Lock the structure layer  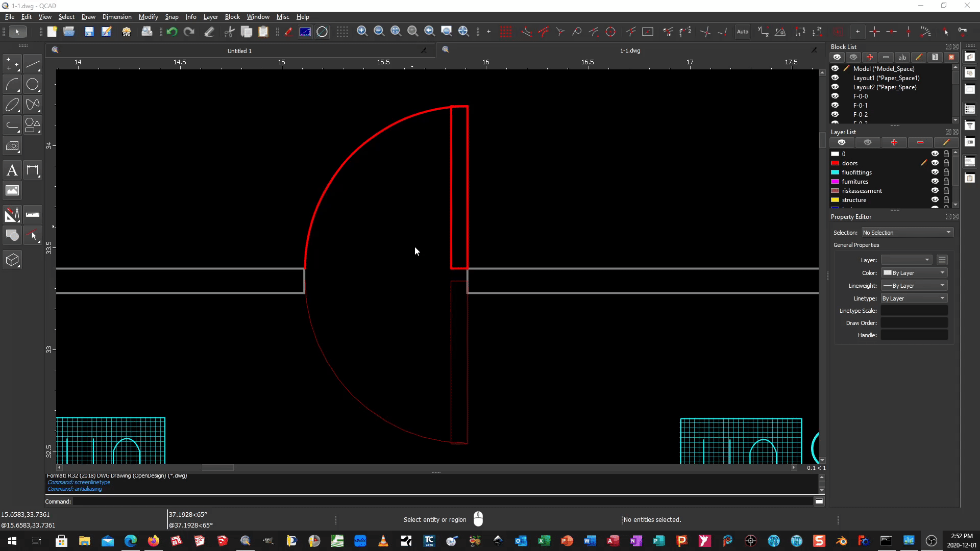(946, 200)
